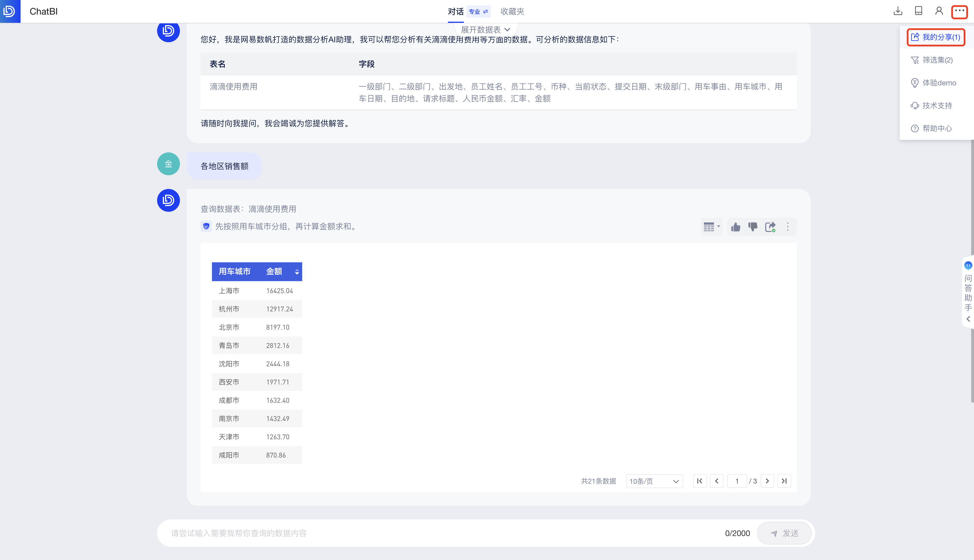Click the download icon in top bar

coord(898,11)
